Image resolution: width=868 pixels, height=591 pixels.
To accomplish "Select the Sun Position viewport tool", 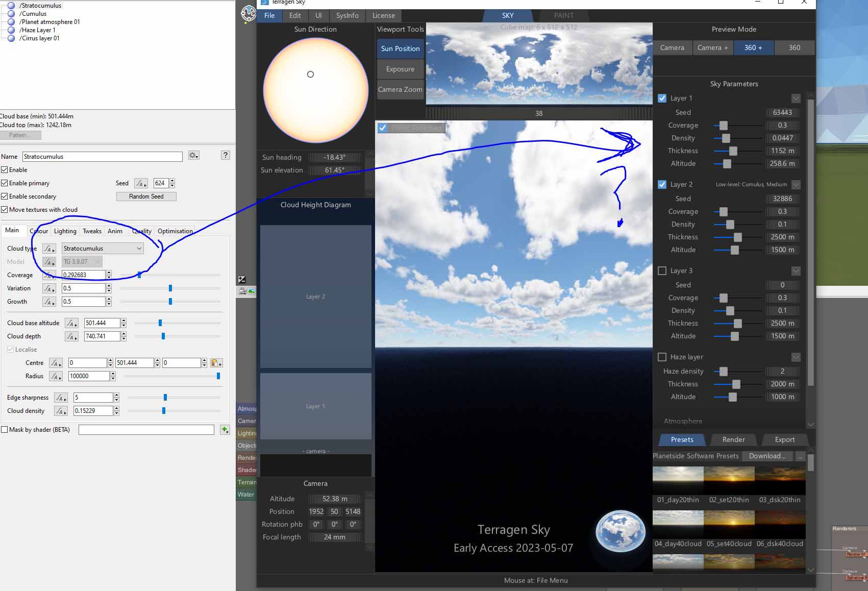I will tap(400, 48).
